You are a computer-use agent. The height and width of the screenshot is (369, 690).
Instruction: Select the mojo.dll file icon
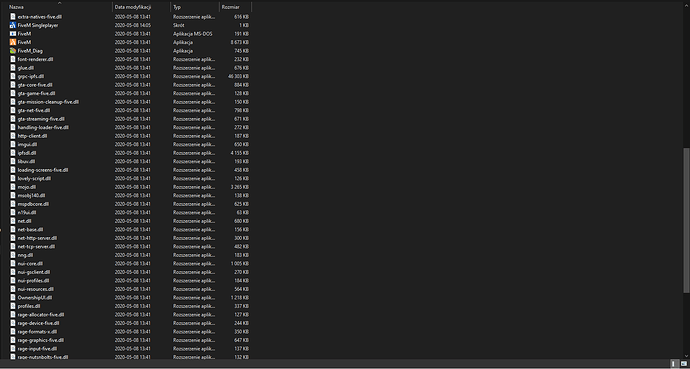tap(12, 187)
